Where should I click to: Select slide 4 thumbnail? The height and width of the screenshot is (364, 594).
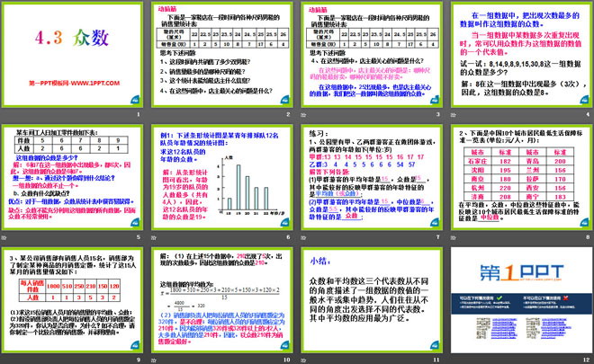click(521, 55)
